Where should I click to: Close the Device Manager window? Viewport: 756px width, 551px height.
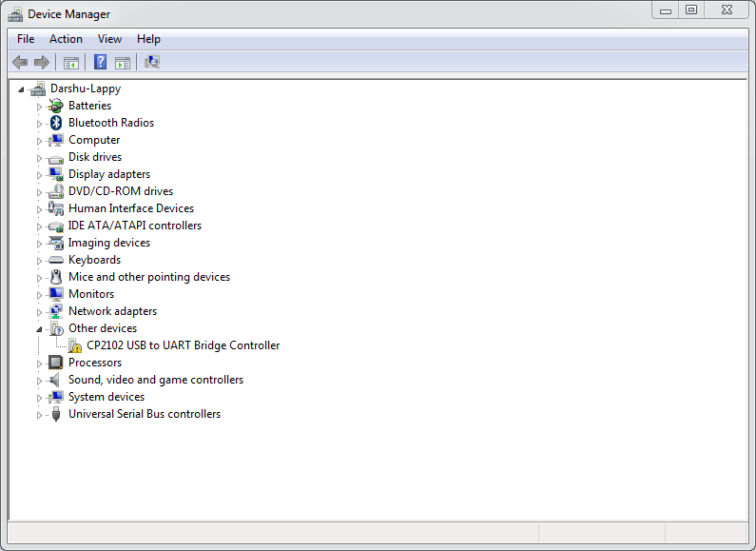[x=727, y=10]
